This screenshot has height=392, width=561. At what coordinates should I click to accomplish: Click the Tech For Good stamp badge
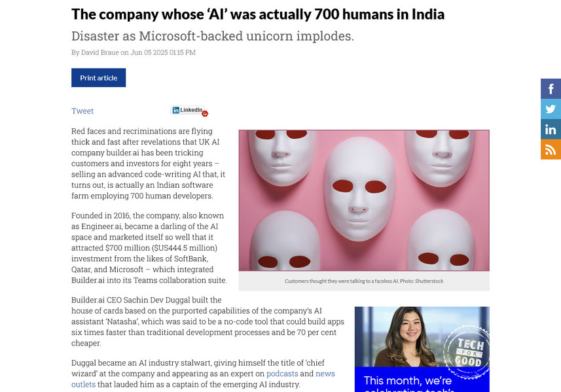click(x=467, y=351)
